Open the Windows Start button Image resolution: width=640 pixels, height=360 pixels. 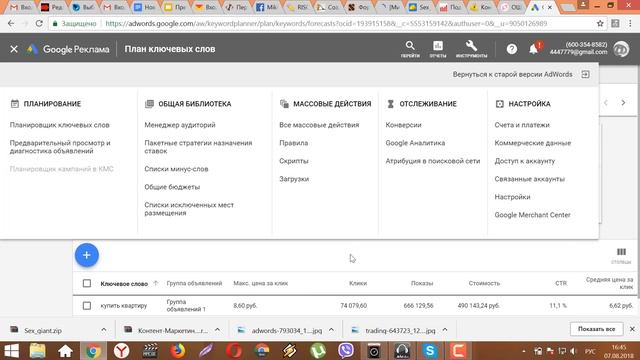coord(11,351)
